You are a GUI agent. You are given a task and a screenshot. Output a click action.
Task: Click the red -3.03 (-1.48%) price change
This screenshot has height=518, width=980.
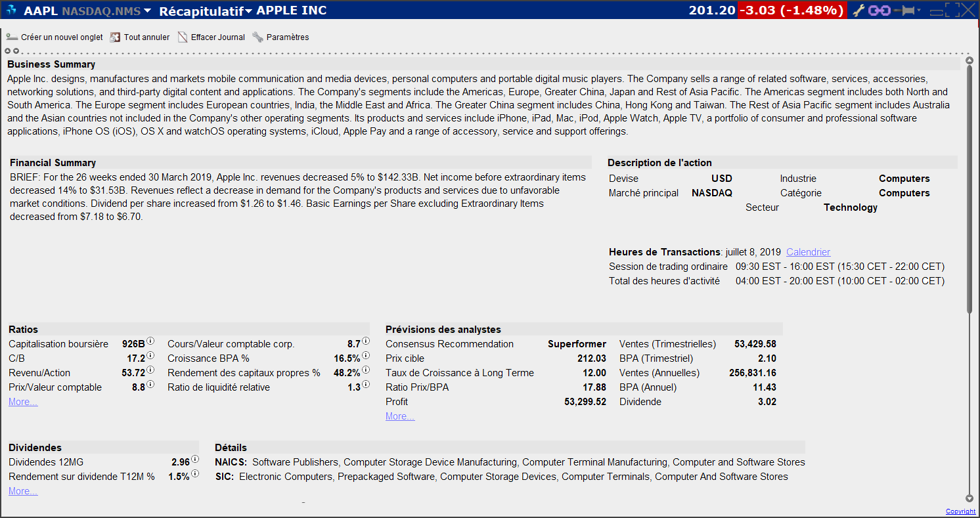coord(792,10)
